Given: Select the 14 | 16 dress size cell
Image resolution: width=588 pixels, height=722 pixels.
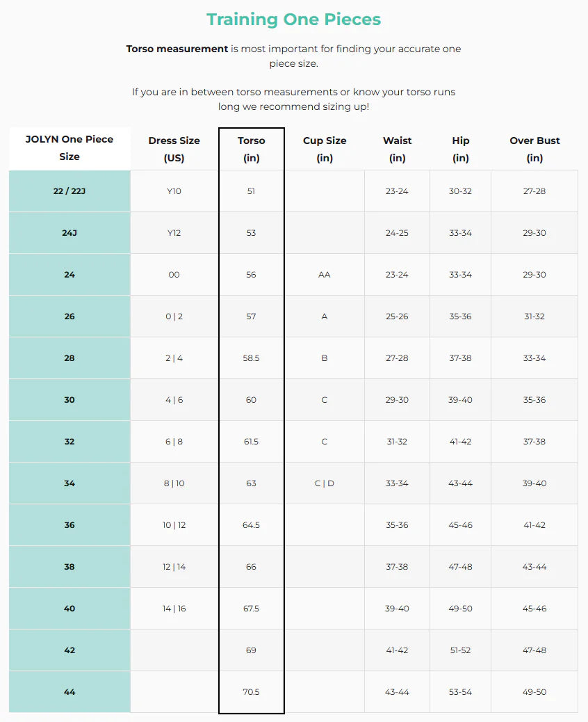Looking at the screenshot, I should 174,609.
